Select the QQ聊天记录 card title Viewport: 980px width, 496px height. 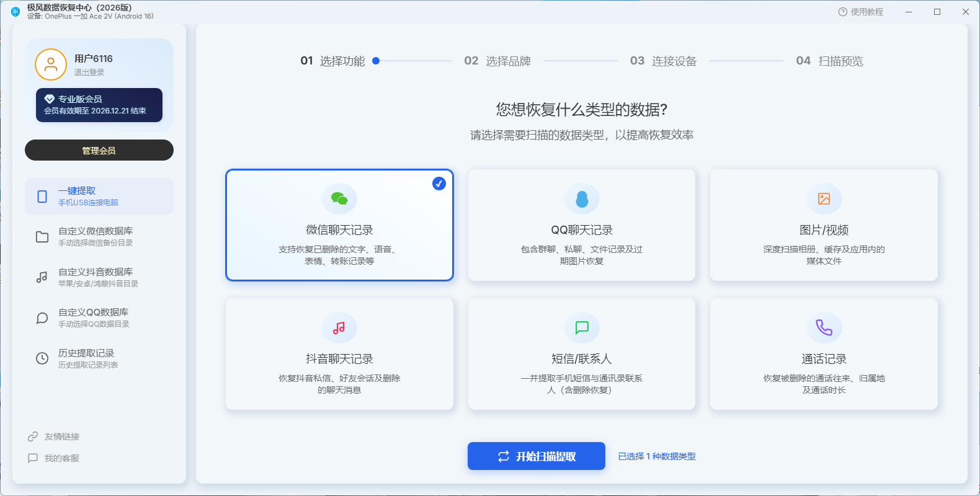click(582, 230)
